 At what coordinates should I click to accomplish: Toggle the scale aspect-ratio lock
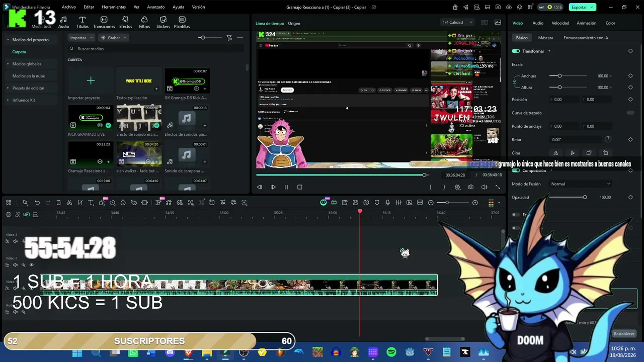(x=514, y=81)
